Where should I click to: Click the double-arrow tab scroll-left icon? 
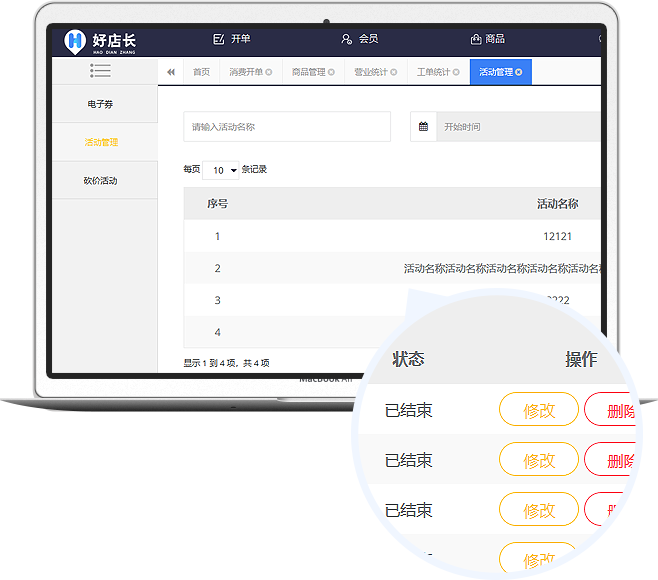[x=171, y=72]
